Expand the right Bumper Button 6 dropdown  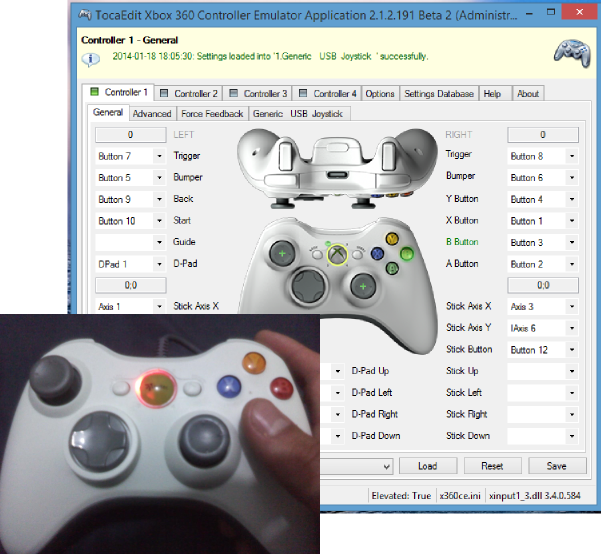[x=572, y=178]
